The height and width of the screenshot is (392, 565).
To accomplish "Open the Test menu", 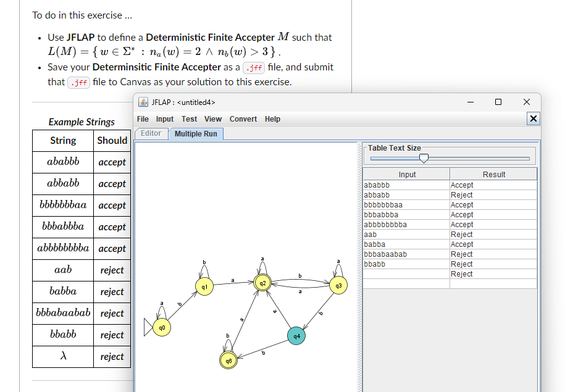I will click(x=189, y=119).
